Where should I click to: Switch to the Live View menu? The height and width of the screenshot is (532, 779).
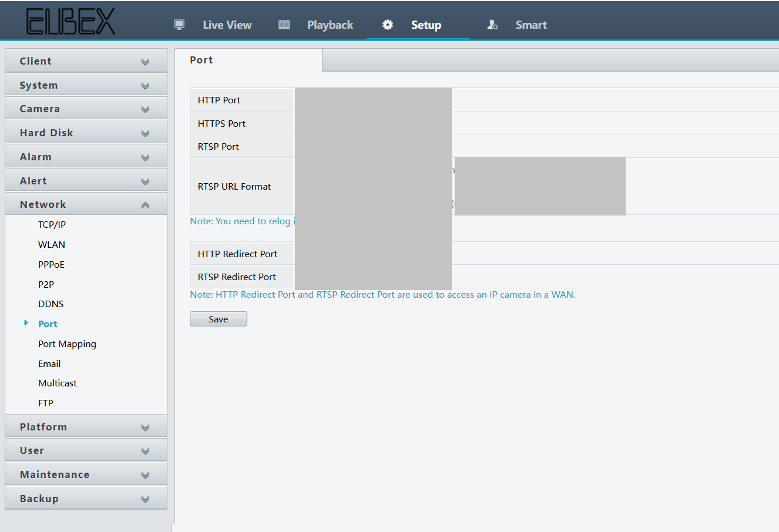[227, 25]
